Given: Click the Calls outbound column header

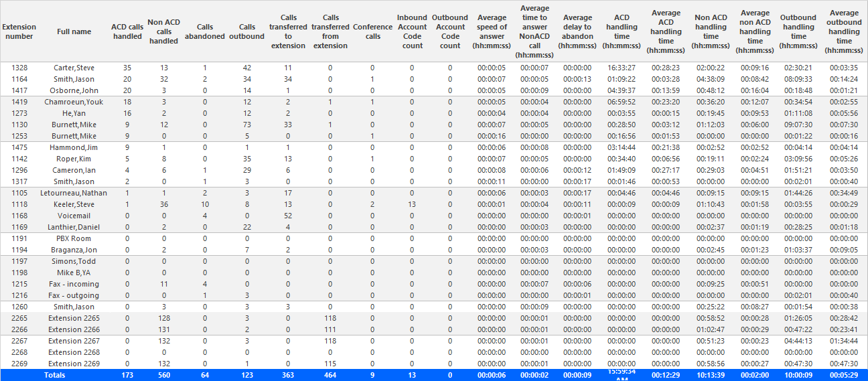Looking at the screenshot, I should (246, 31).
